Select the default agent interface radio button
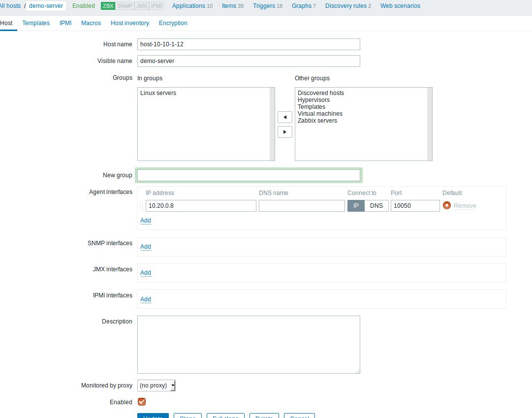 (447, 206)
